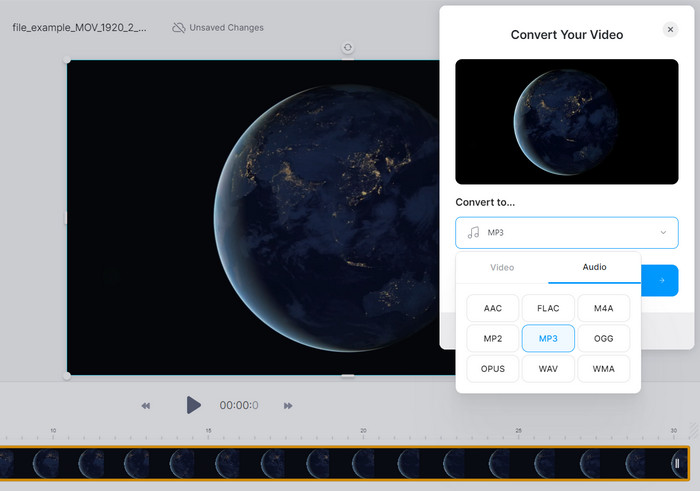Close the Convert Your Video dialog
The width and height of the screenshot is (700, 491).
pyautogui.click(x=670, y=30)
